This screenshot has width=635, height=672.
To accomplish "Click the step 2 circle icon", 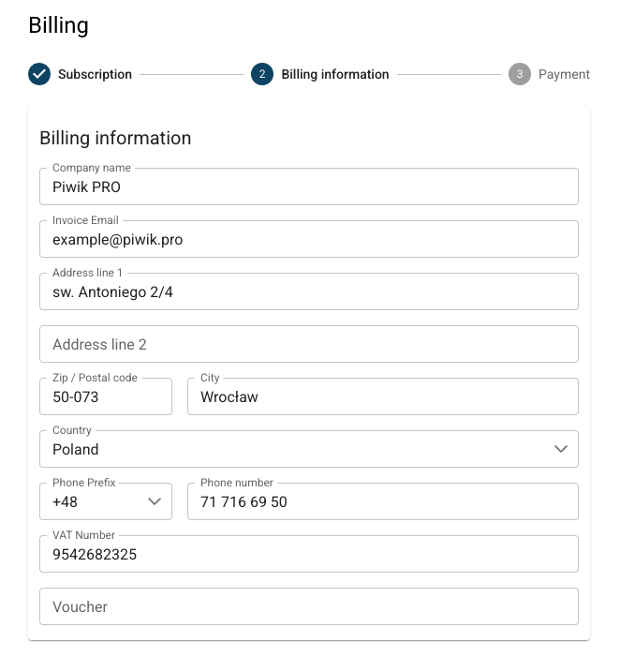I will coord(262,74).
